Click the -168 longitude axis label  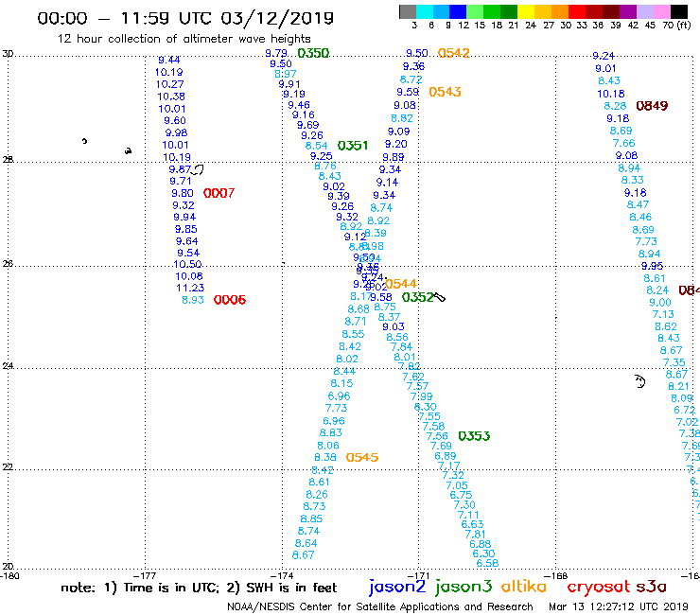coord(555,576)
